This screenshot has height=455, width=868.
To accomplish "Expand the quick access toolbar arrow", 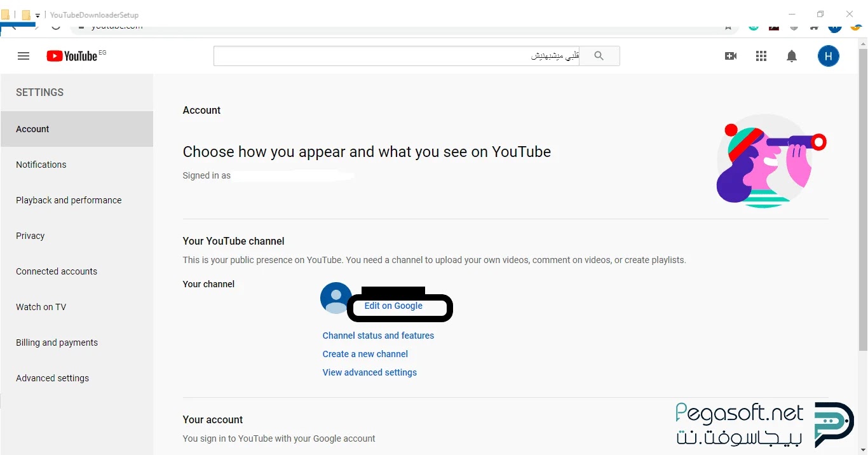I will pos(37,15).
